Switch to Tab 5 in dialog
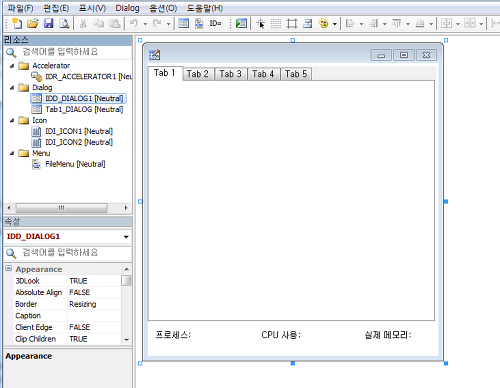Viewport: 500px width, 388px height. point(296,74)
